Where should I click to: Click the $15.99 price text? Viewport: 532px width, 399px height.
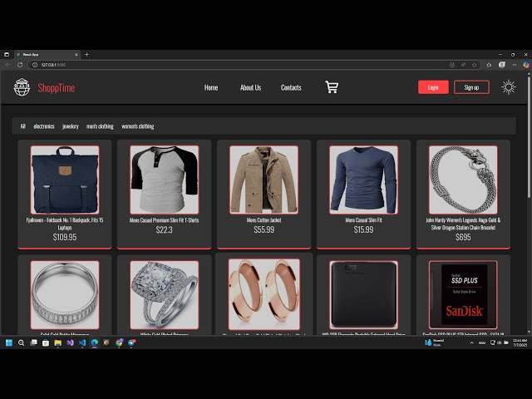pyautogui.click(x=363, y=229)
